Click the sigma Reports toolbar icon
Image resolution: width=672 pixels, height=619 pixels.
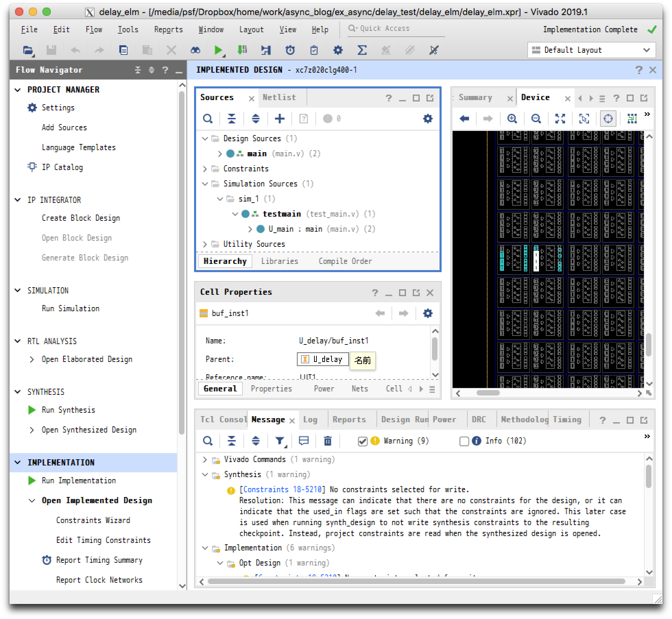[362, 50]
